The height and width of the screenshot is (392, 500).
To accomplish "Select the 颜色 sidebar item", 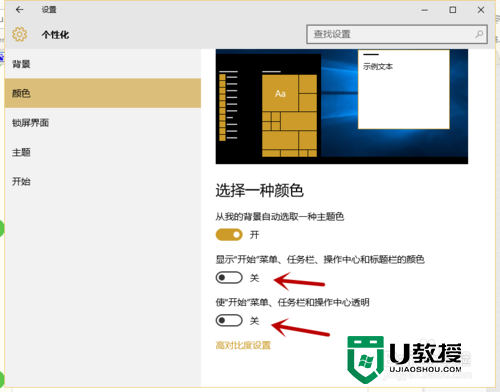I will (x=103, y=93).
